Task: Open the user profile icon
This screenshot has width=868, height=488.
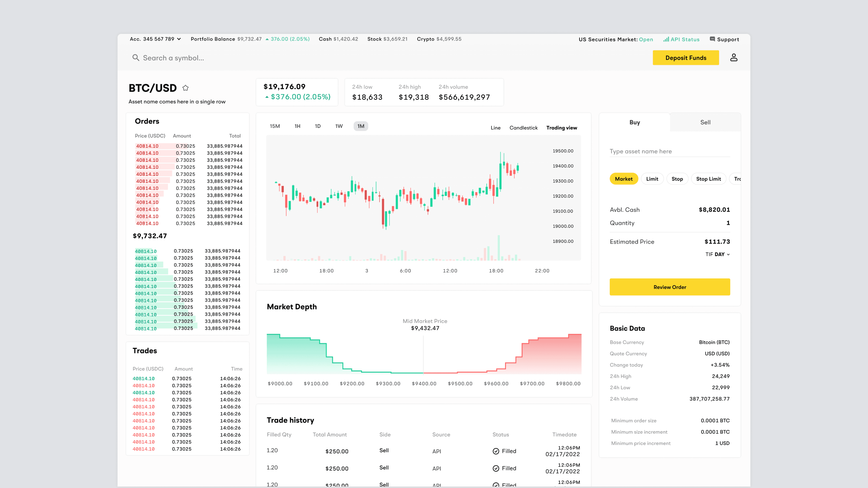Action: click(x=734, y=58)
